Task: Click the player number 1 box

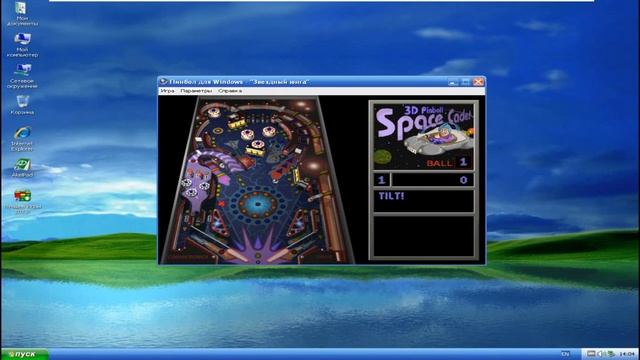Action: [x=382, y=180]
